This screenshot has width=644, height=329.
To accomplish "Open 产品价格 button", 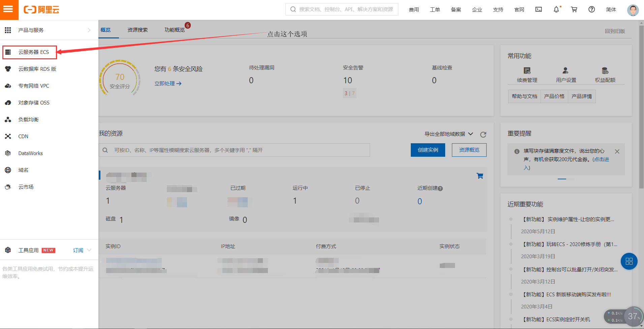I will (554, 96).
